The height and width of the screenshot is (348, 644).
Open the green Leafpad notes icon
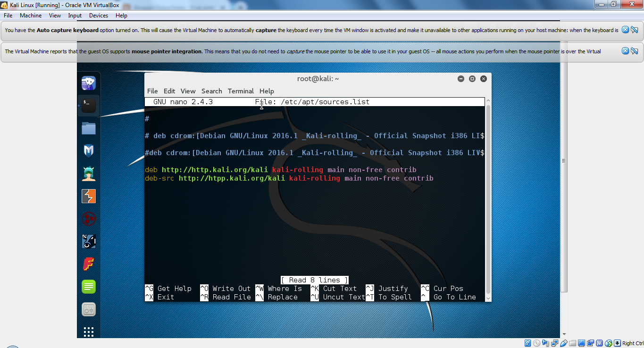(88, 286)
